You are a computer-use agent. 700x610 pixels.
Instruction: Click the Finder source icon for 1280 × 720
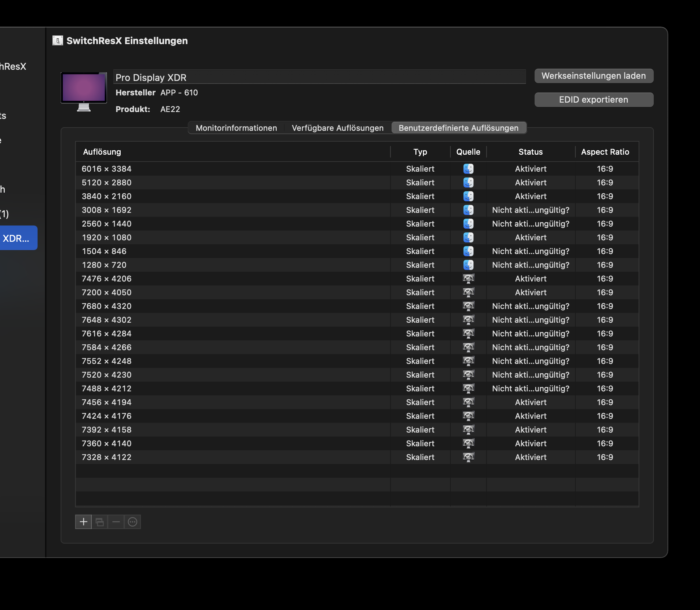[468, 265]
